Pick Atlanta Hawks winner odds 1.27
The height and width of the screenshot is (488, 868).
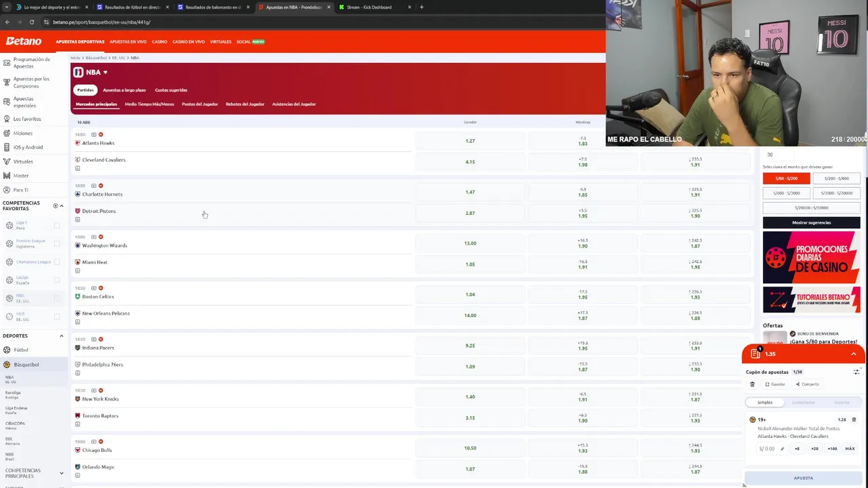[470, 141]
